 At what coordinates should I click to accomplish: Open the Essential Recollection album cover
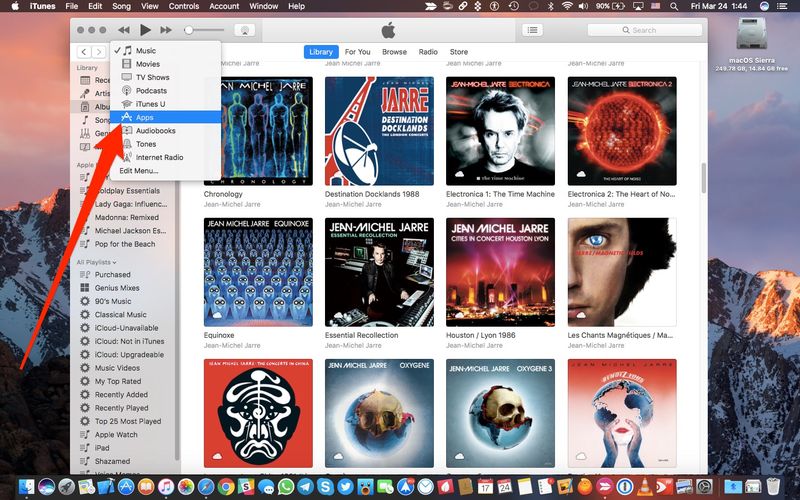[x=379, y=272]
